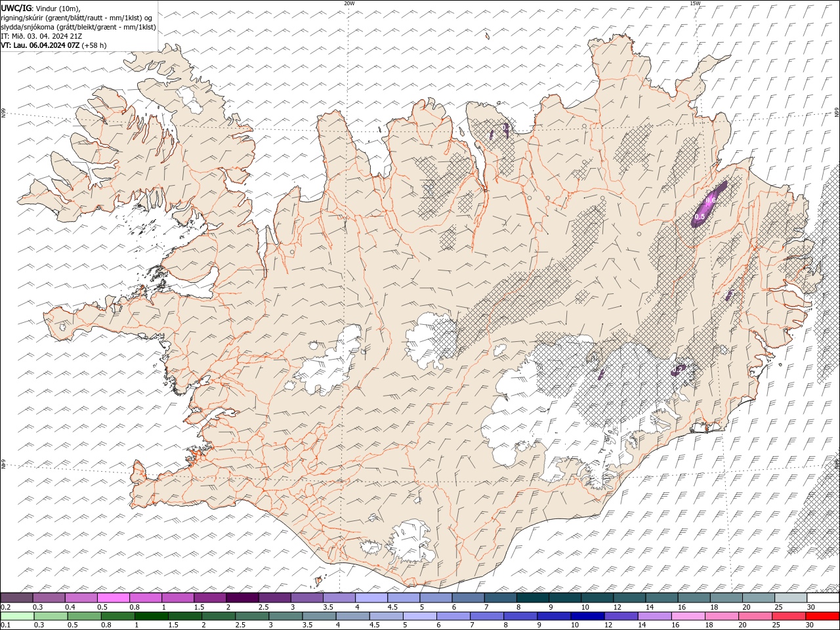Click the medium blue 8–9 rain legend swatch
This screenshot has width=840, height=630.
pyautogui.click(x=520, y=616)
